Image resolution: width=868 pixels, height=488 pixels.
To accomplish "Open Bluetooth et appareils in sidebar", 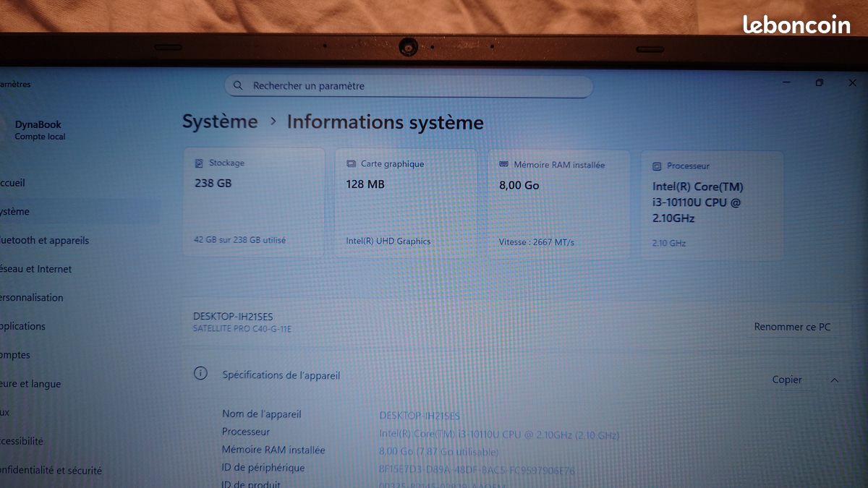I will click(x=44, y=240).
